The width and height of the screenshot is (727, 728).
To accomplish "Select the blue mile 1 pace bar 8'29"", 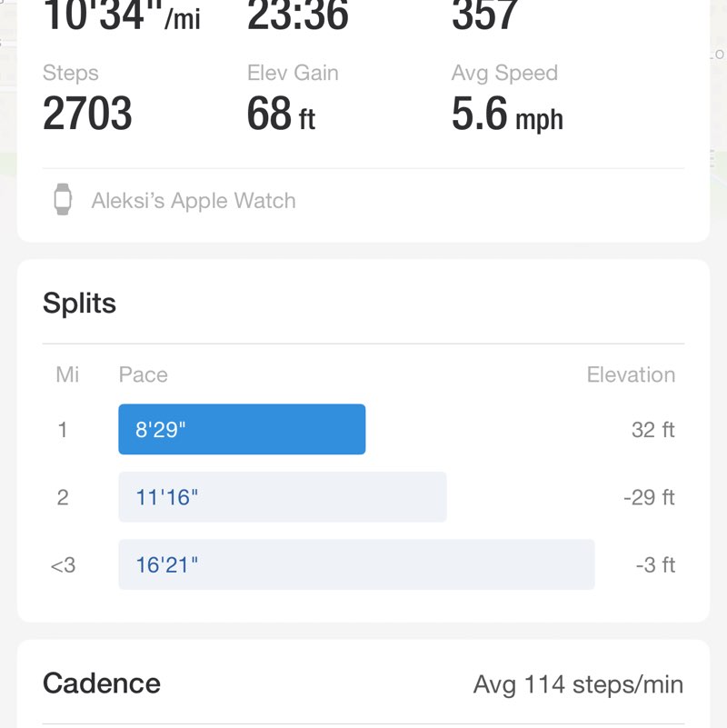I will [242, 429].
